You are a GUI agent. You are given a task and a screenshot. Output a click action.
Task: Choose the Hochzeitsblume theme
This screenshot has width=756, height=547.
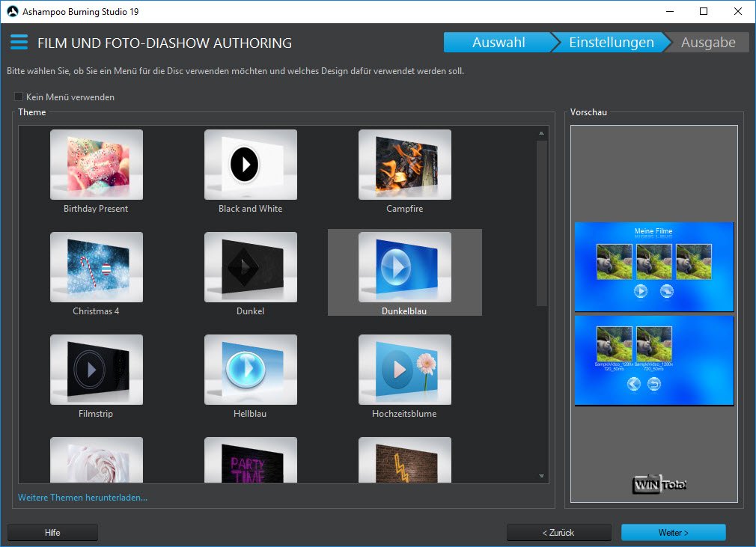pos(404,370)
